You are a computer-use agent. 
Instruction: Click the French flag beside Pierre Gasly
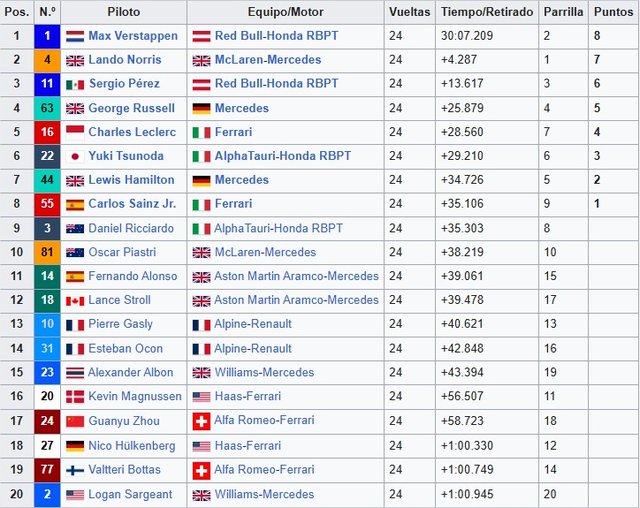click(75, 325)
